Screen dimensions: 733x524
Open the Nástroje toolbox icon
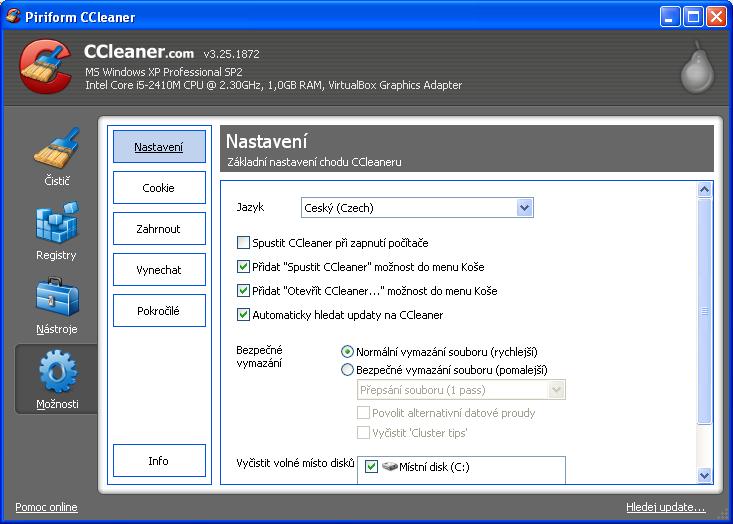(56, 299)
